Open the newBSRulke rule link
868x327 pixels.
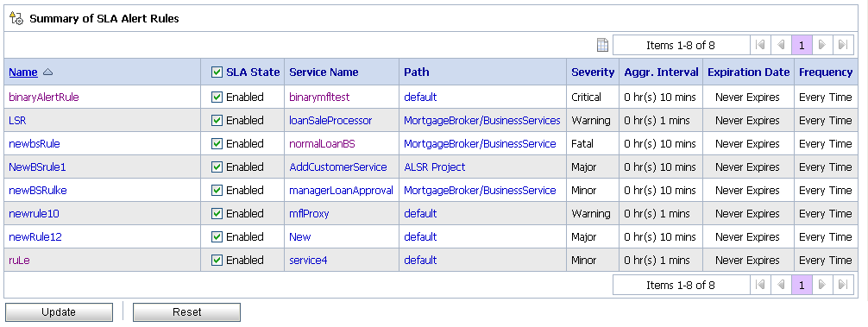coord(38,190)
